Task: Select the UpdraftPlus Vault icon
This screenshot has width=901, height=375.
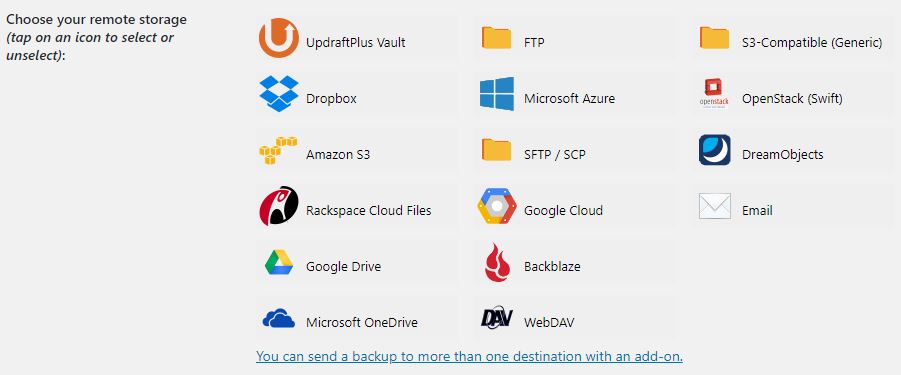Action: [x=279, y=38]
